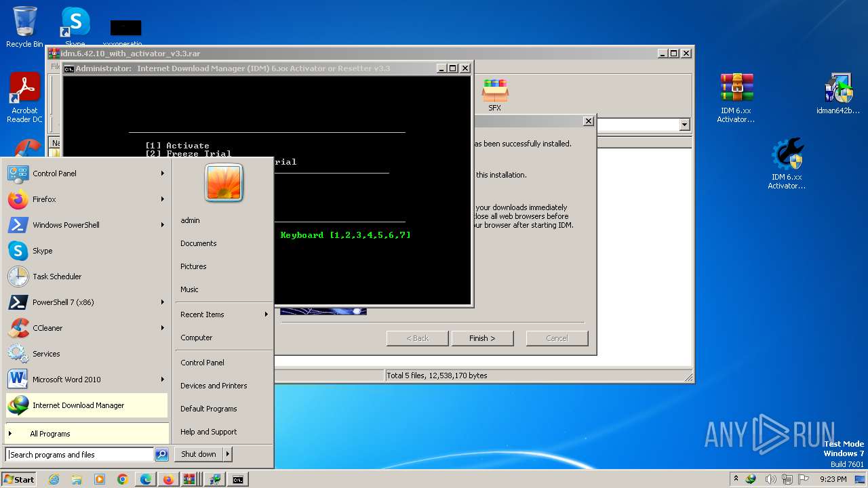The image size is (868, 488).
Task: Switch to Firefox in the taskbar
Action: (168, 479)
